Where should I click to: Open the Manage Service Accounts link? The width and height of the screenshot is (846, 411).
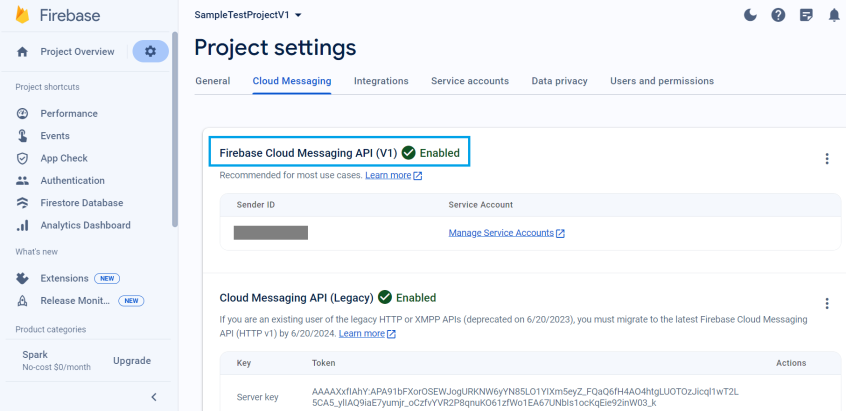tap(501, 233)
